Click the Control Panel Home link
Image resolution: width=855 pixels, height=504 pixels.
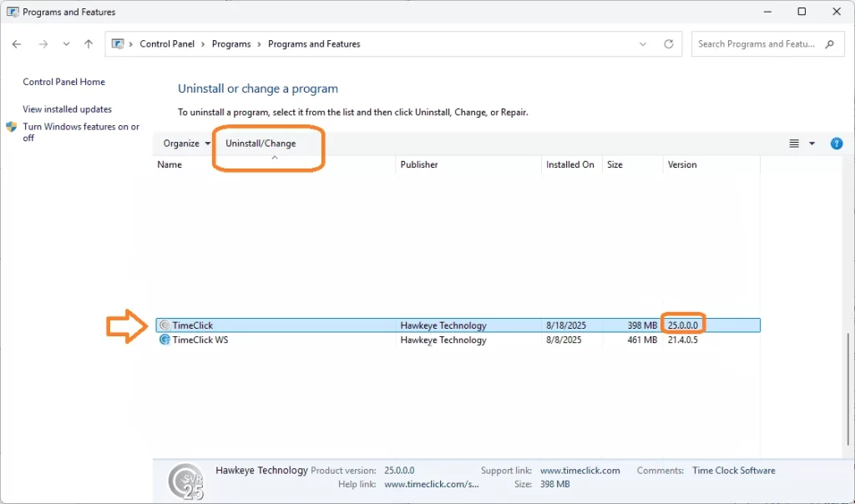(65, 81)
